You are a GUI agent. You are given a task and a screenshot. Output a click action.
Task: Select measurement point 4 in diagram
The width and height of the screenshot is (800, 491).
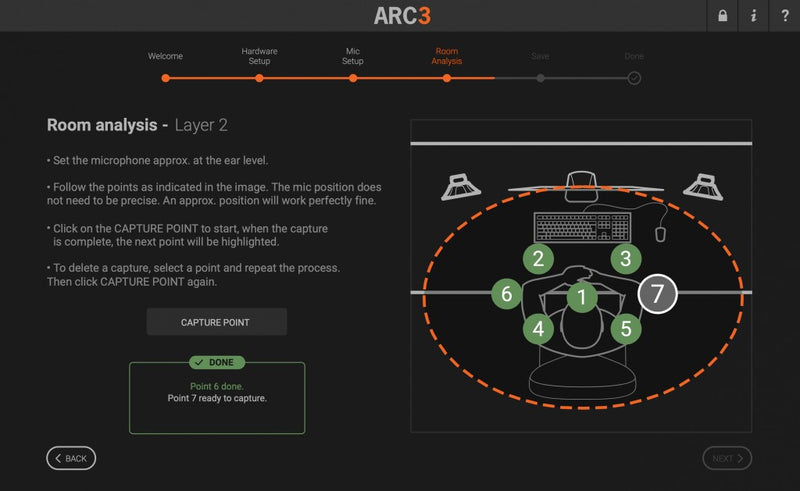(x=538, y=329)
